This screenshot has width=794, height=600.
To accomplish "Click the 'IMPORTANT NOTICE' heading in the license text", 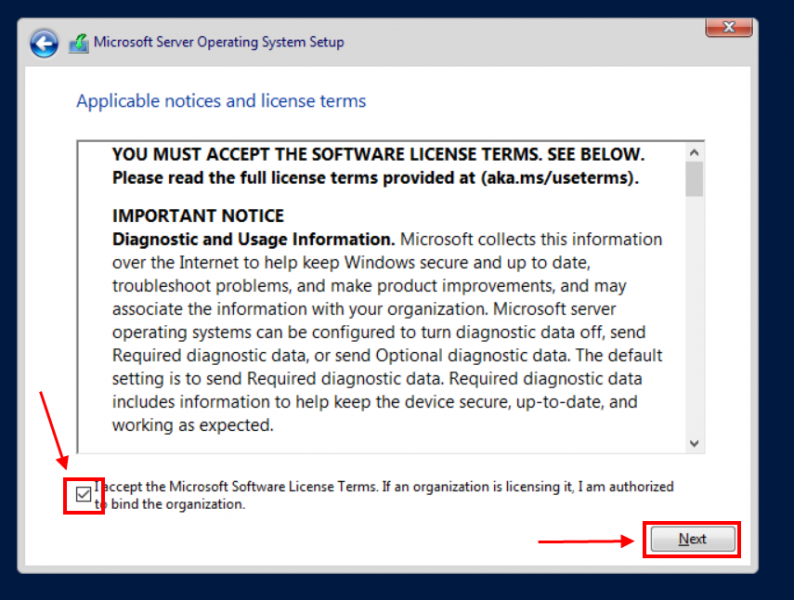I will pos(198,216).
